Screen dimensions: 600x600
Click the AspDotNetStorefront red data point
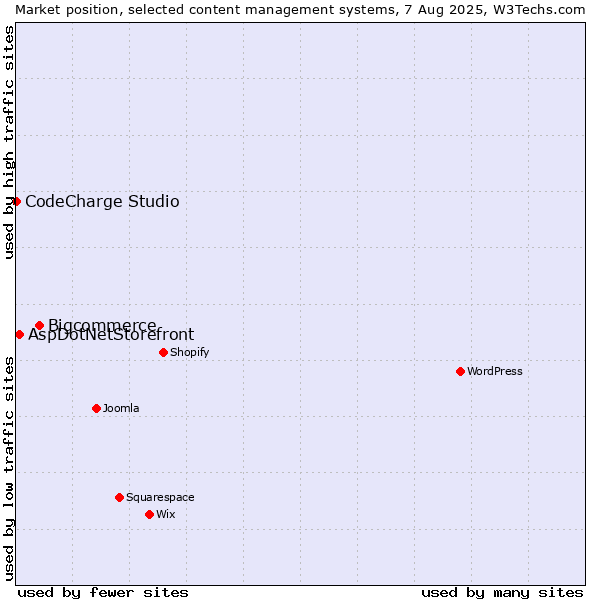[20, 335]
